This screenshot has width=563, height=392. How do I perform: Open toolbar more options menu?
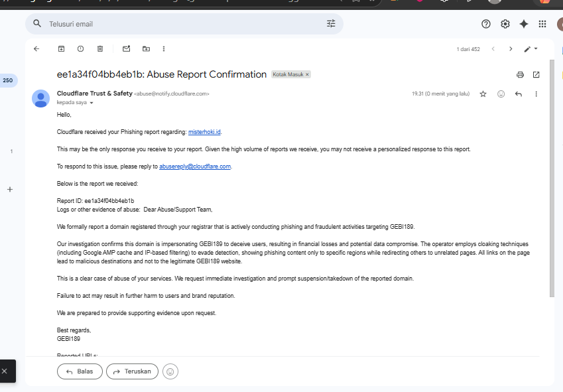point(164,49)
